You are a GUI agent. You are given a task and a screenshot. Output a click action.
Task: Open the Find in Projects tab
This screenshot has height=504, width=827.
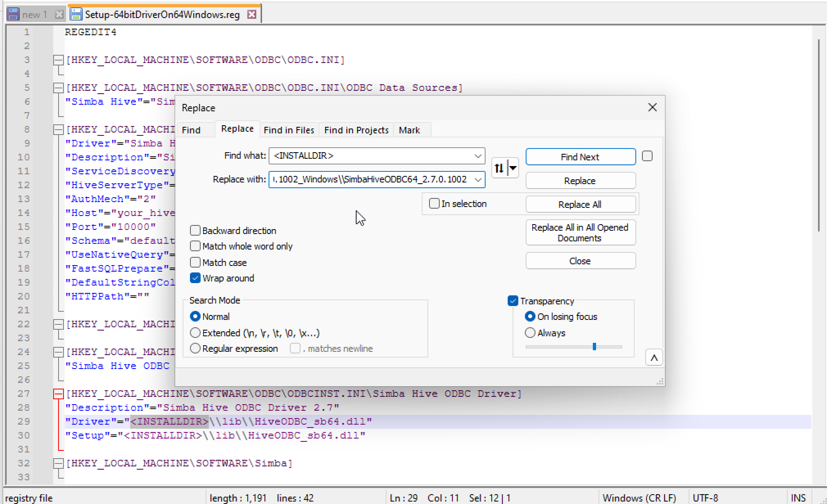point(356,130)
